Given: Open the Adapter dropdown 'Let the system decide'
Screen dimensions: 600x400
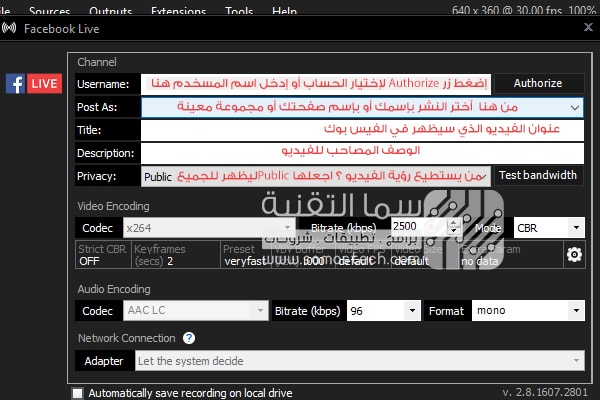Looking at the screenshot, I should point(360,361).
